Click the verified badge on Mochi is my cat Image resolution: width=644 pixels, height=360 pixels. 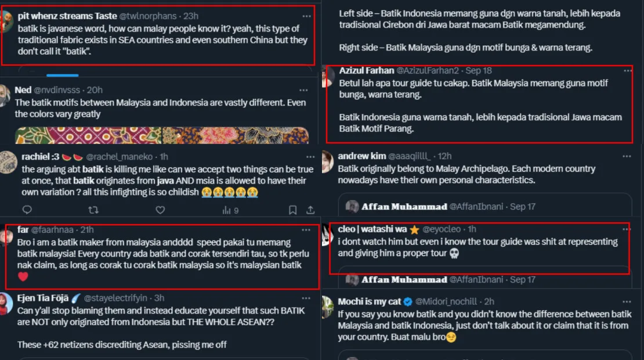coord(408,301)
